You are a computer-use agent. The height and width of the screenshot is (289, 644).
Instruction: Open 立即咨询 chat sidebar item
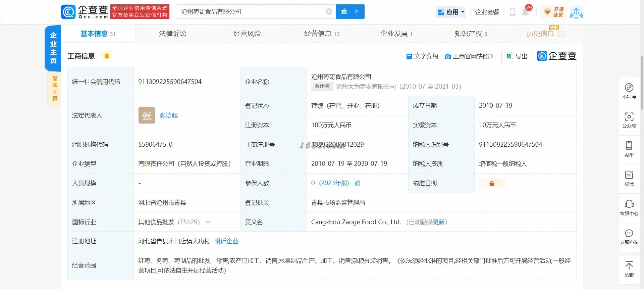pyautogui.click(x=629, y=237)
